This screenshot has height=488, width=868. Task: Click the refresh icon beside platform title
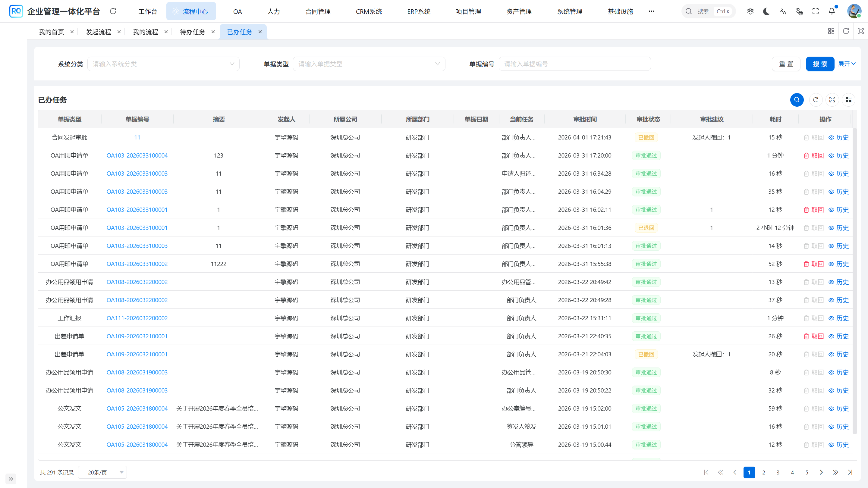113,11
